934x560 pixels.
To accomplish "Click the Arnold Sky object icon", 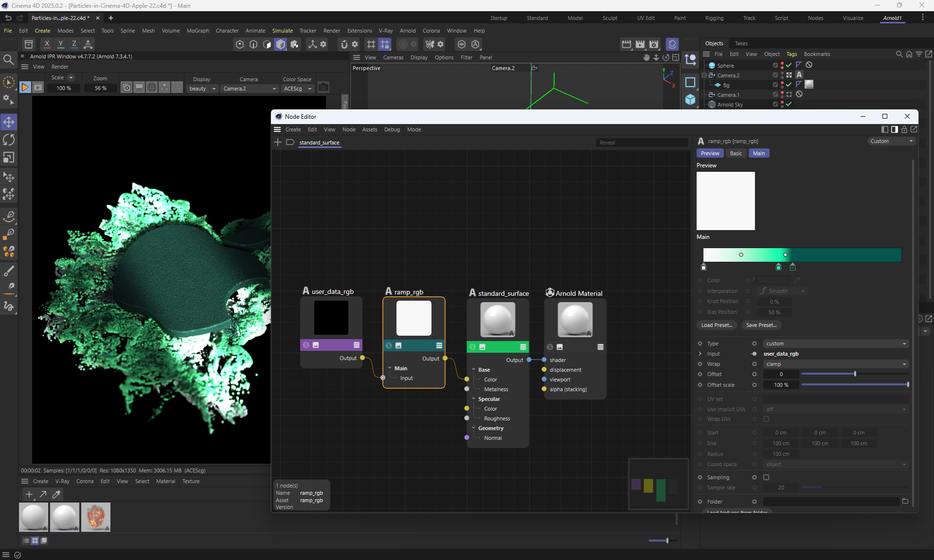I will pyautogui.click(x=712, y=105).
